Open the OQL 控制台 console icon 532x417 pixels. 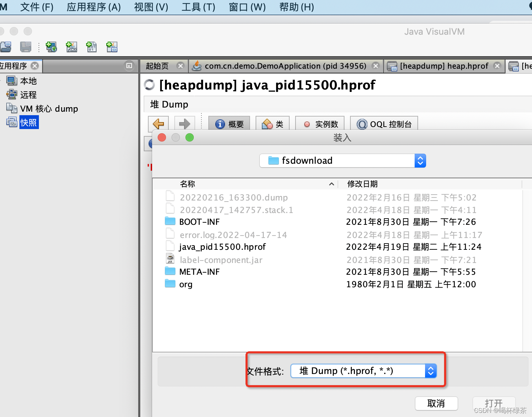(x=384, y=124)
